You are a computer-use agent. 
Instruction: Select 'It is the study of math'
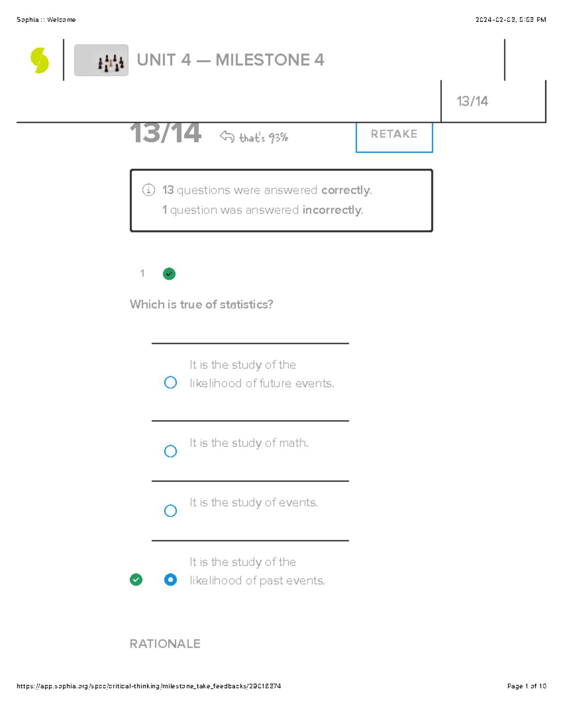tap(170, 451)
